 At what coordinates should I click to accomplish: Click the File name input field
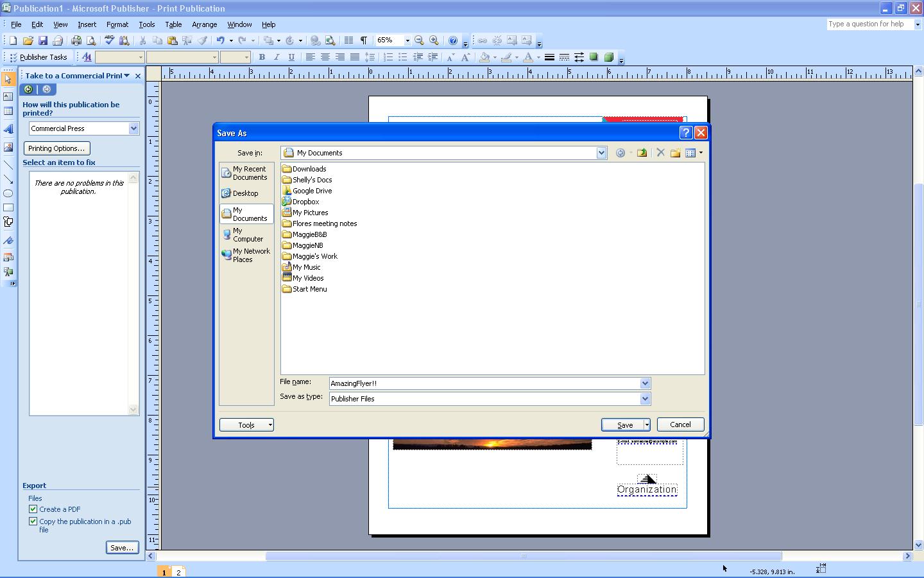point(484,383)
